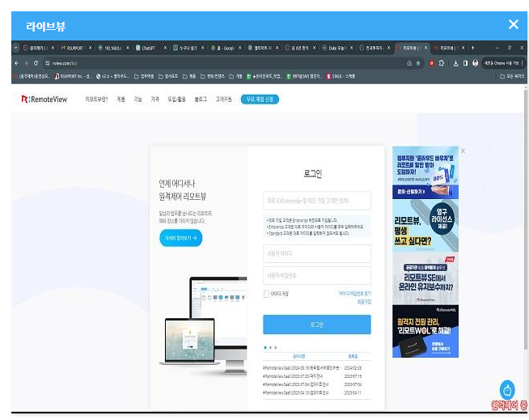Click the 공지사항 column header
Viewport: 529px width, 420px height.
[298, 356]
